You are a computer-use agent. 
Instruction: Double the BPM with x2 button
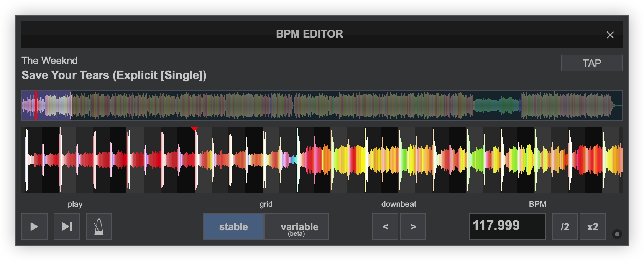tap(592, 226)
